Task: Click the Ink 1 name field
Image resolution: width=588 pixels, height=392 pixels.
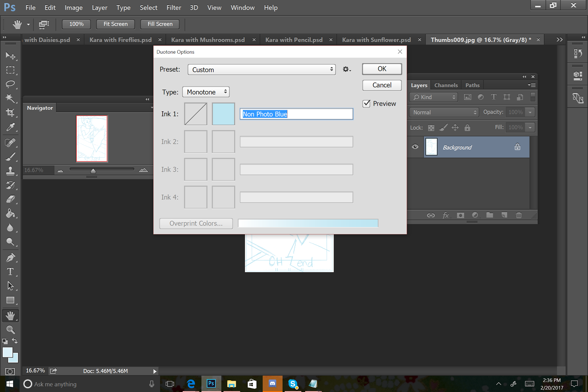Action: tap(296, 114)
